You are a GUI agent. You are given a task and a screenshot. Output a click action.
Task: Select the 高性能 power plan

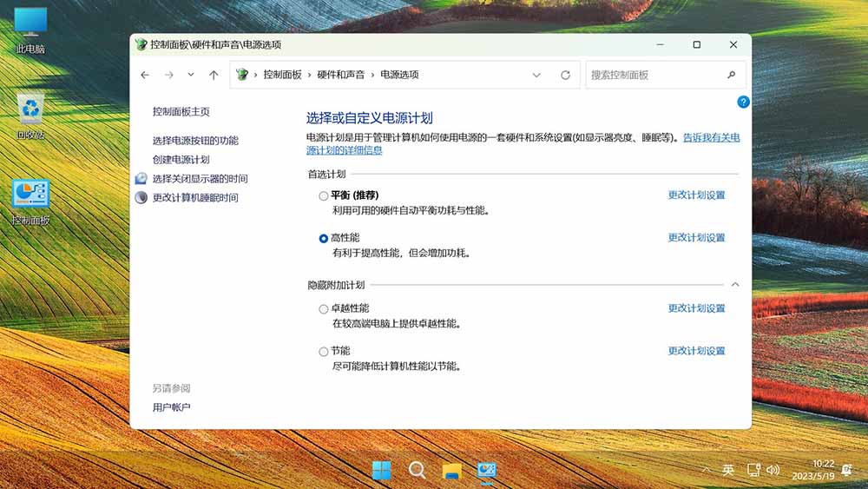[x=323, y=239]
